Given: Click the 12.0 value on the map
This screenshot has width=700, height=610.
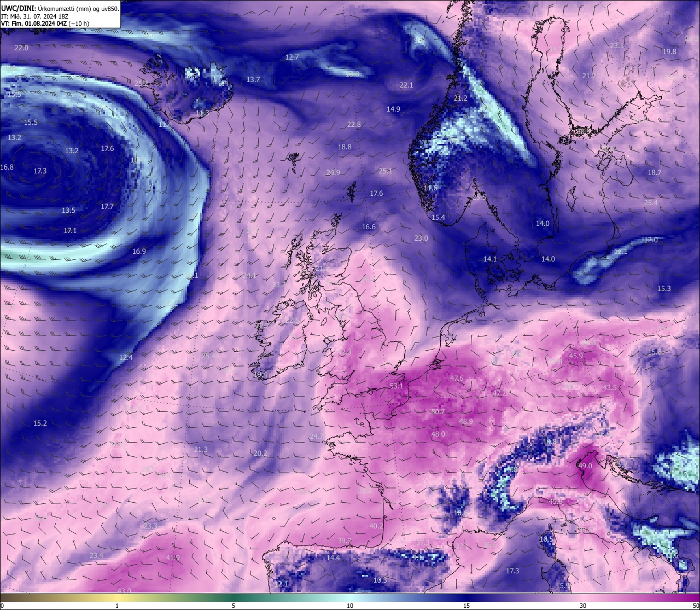Looking at the screenshot, I should click(x=651, y=240).
